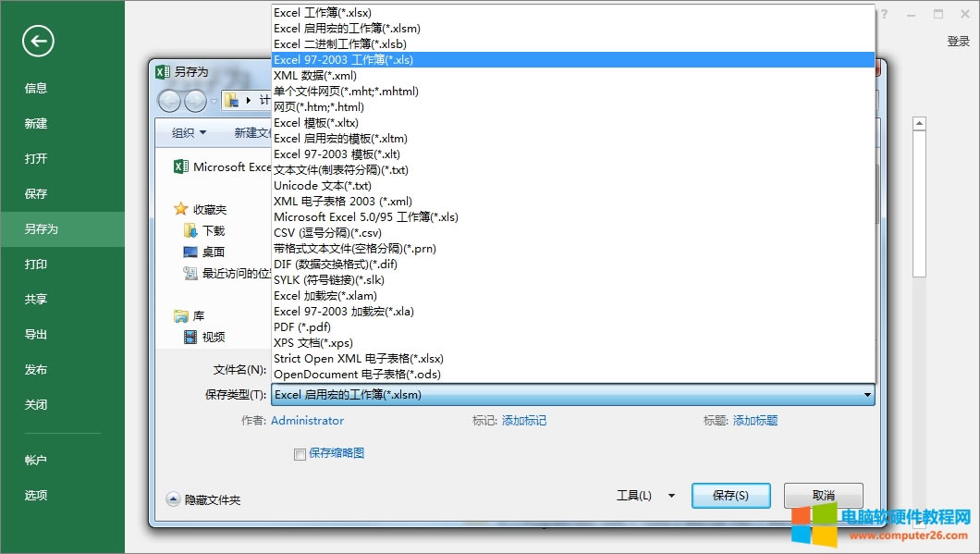Pick CSV (逗号分隔)(*.csv) file type

click(x=327, y=233)
